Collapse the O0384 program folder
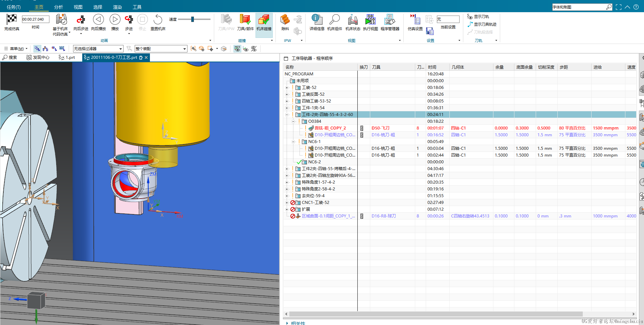 293,121
